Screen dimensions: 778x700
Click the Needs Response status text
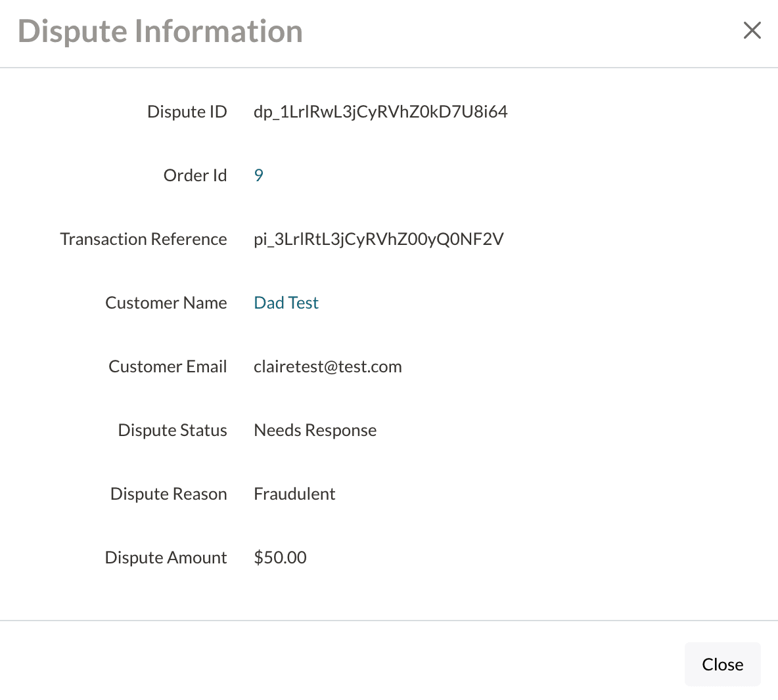pos(315,430)
